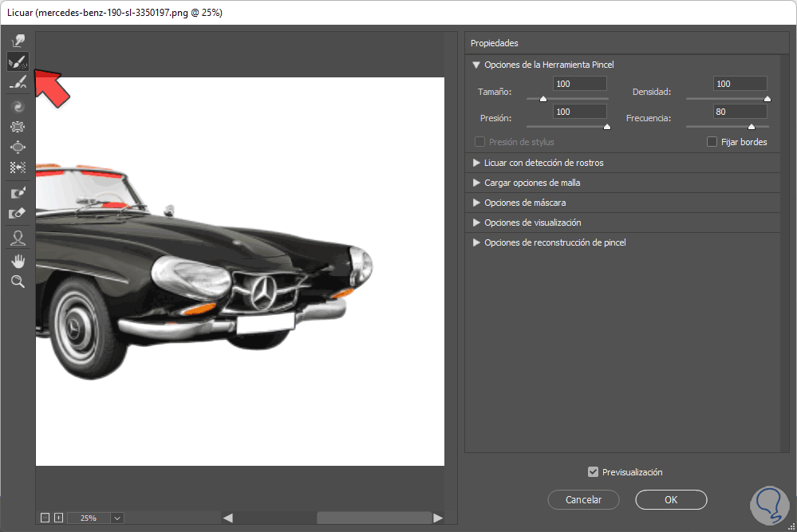Viewport: 797px width, 532px height.
Task: Select the Bloat tool
Action: pyautogui.click(x=18, y=147)
